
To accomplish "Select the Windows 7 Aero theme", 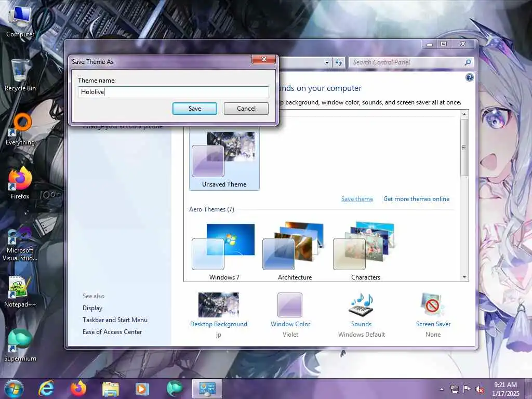I will coord(224,251).
